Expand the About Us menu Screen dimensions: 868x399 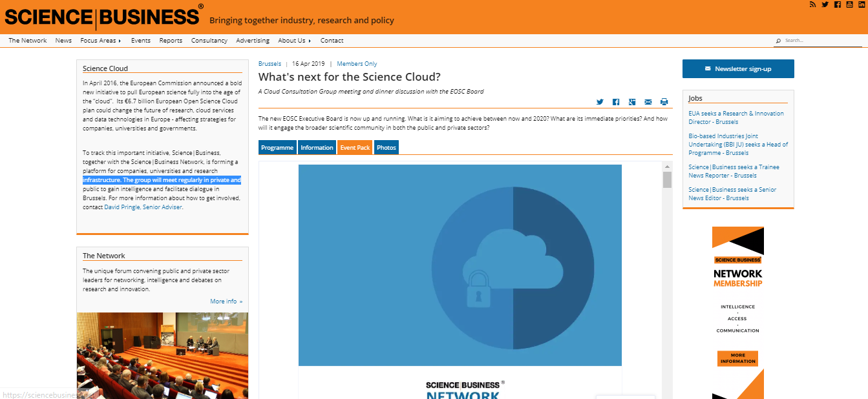pyautogui.click(x=295, y=41)
